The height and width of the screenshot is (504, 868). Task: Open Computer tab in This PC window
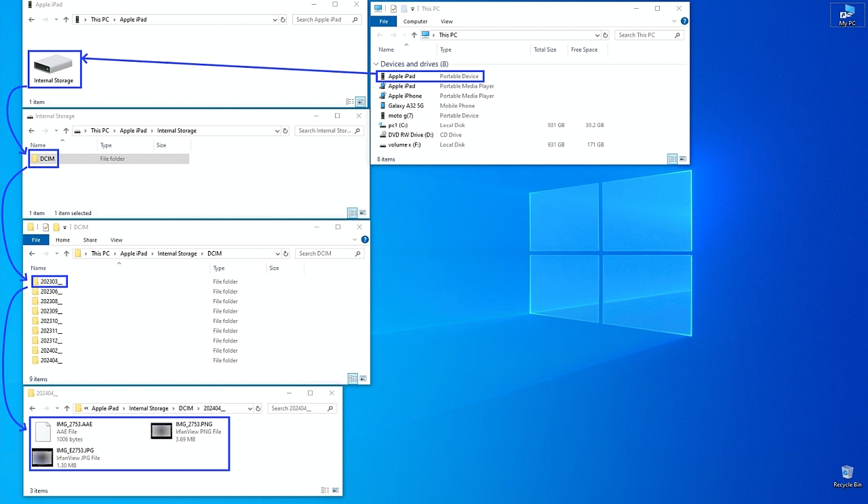(x=415, y=22)
